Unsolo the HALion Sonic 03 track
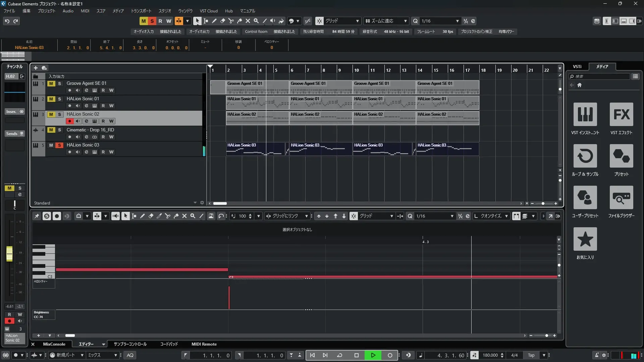The image size is (644, 362). coord(59,145)
